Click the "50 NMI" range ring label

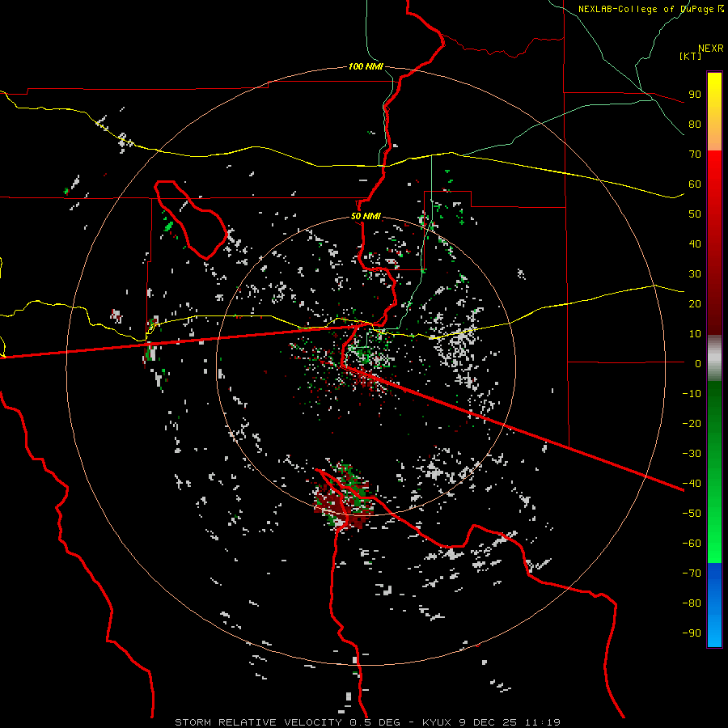366,216
